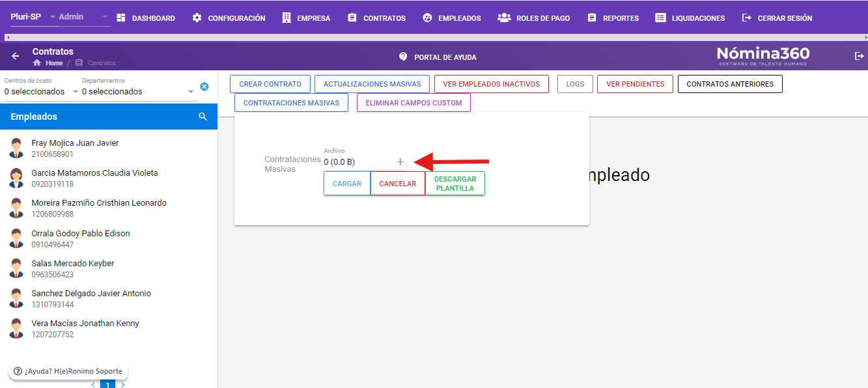Click Contrataciones Masivas button
The width and height of the screenshot is (868, 388).
click(291, 103)
